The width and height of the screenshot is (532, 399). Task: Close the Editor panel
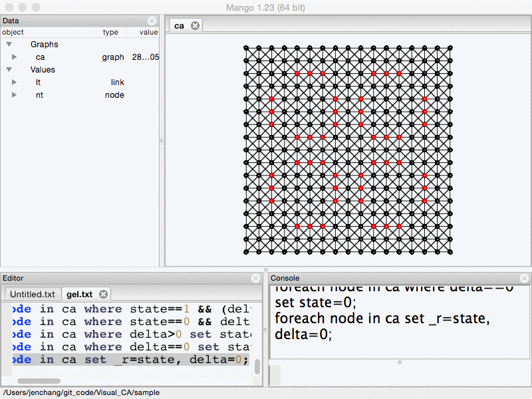256,278
